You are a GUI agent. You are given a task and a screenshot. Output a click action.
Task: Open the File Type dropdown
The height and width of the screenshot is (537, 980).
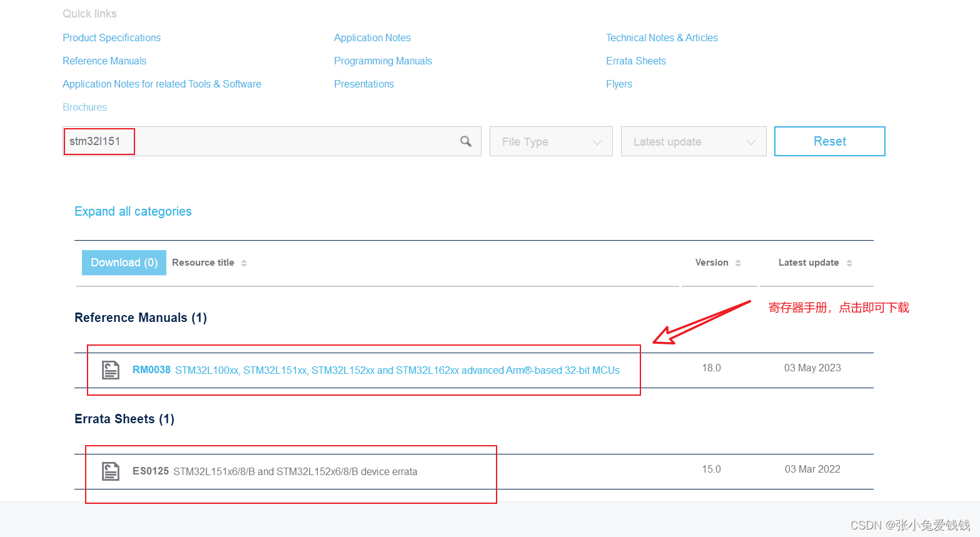pyautogui.click(x=551, y=141)
